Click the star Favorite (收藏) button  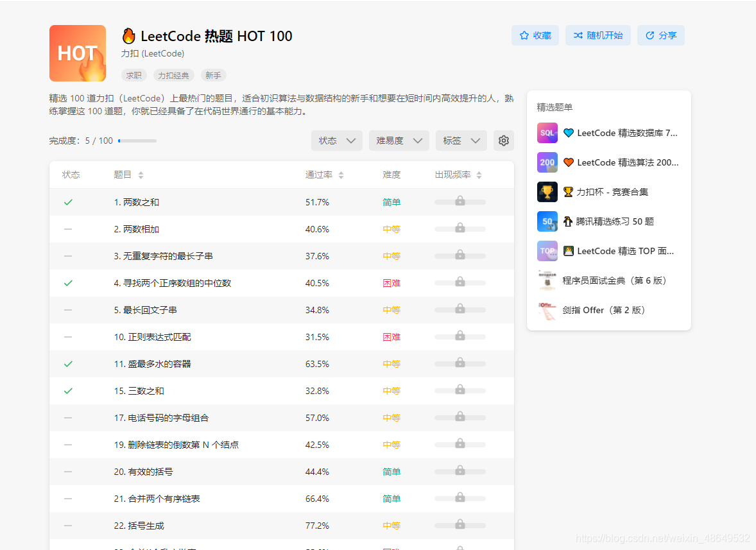coord(535,35)
